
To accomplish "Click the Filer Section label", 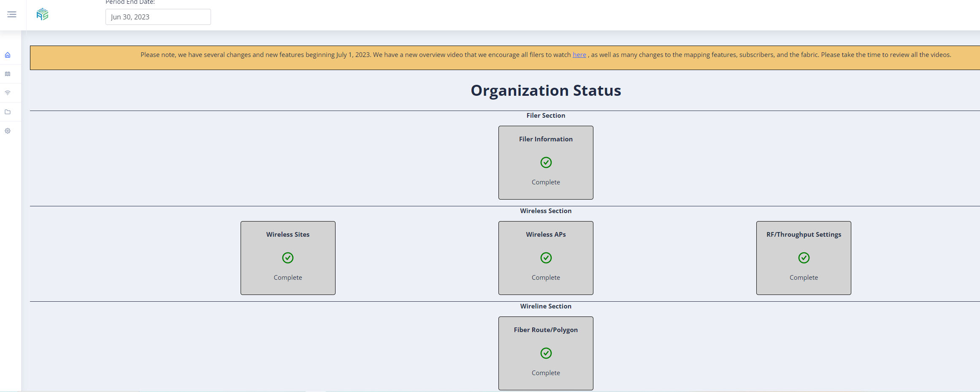I will tap(546, 116).
